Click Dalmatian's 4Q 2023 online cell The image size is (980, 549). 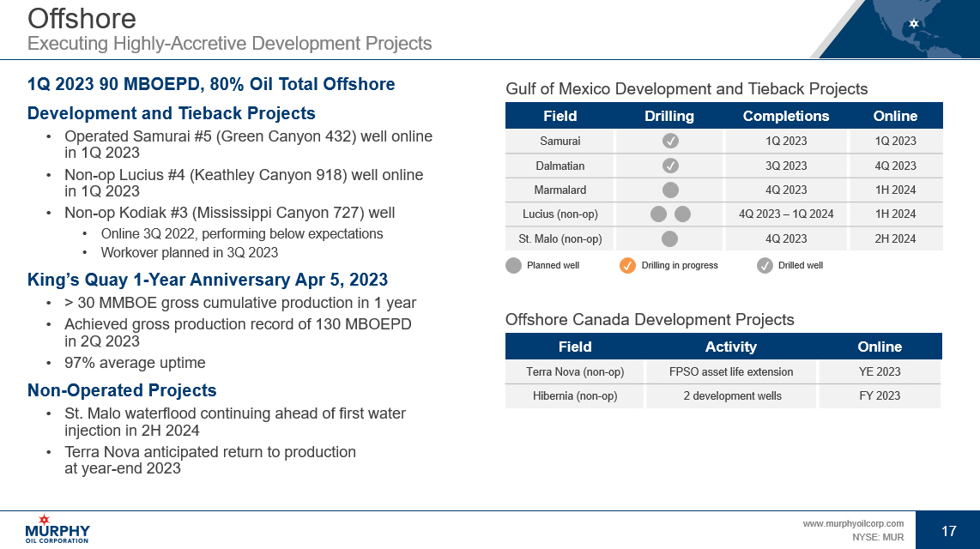[x=896, y=166]
